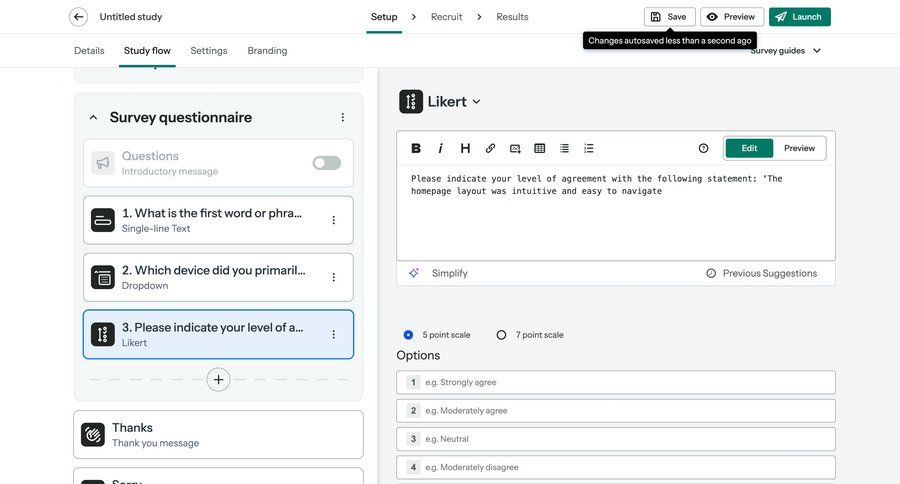Apply italic formatting in the editor toolbar

pos(440,148)
